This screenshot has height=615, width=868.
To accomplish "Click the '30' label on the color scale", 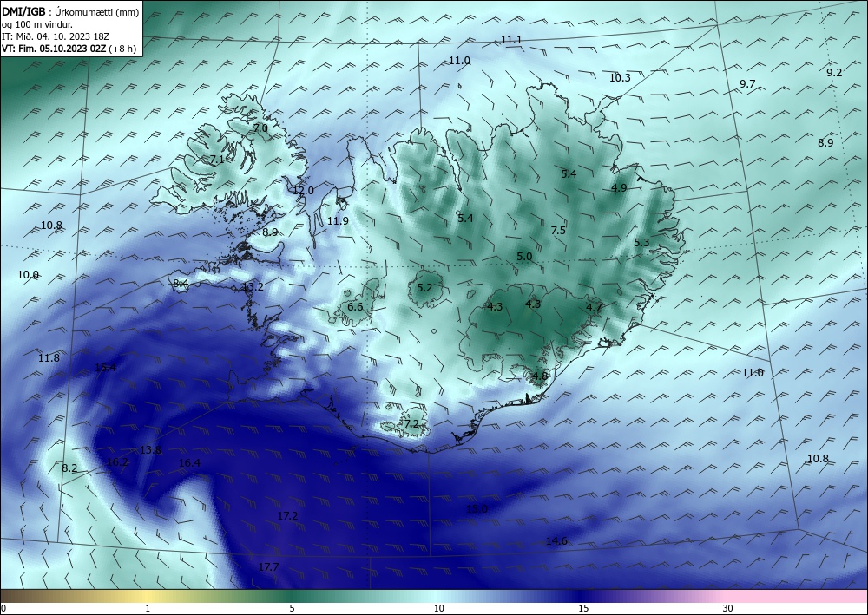I will (x=728, y=609).
